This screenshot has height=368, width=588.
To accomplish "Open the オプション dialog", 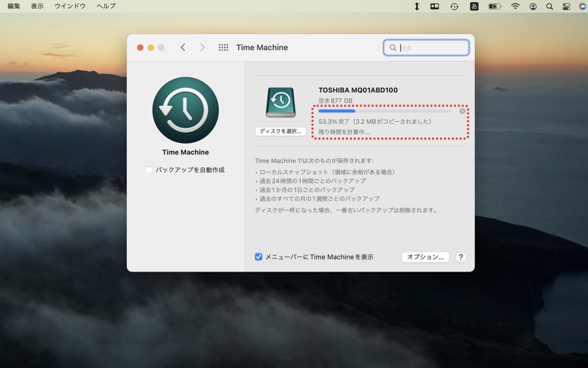I will click(x=425, y=257).
